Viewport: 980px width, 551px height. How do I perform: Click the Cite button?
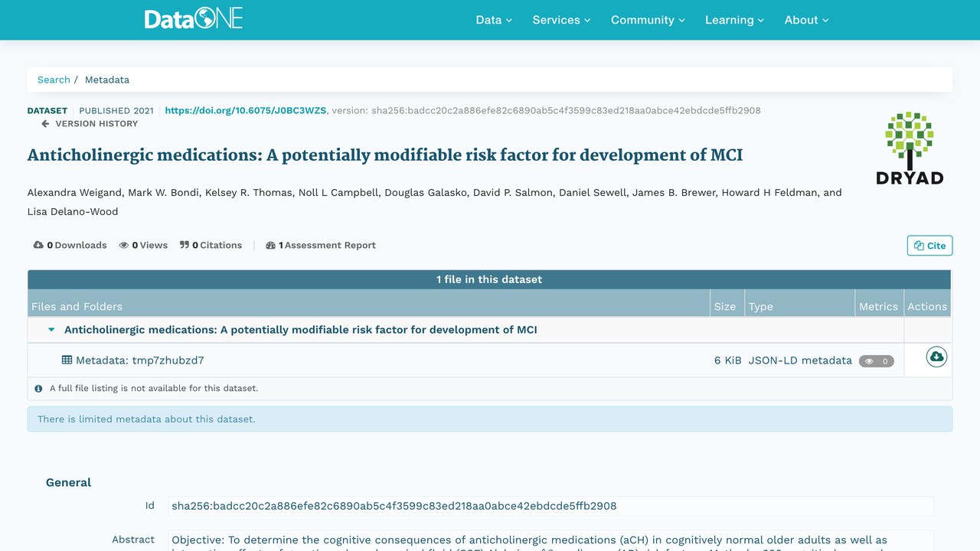click(x=929, y=246)
